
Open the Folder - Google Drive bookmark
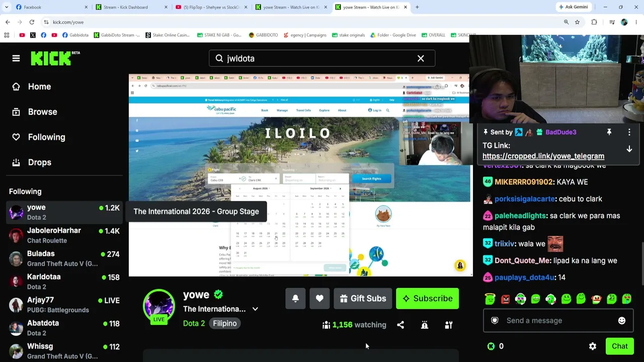(x=393, y=35)
